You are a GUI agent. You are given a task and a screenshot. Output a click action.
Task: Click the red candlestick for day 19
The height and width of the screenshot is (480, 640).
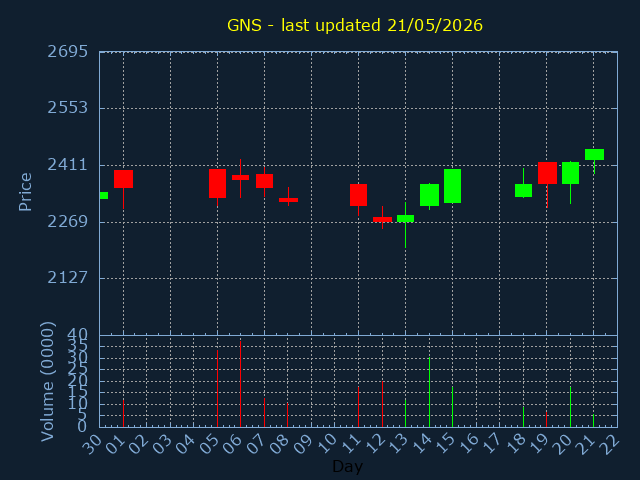(x=547, y=173)
